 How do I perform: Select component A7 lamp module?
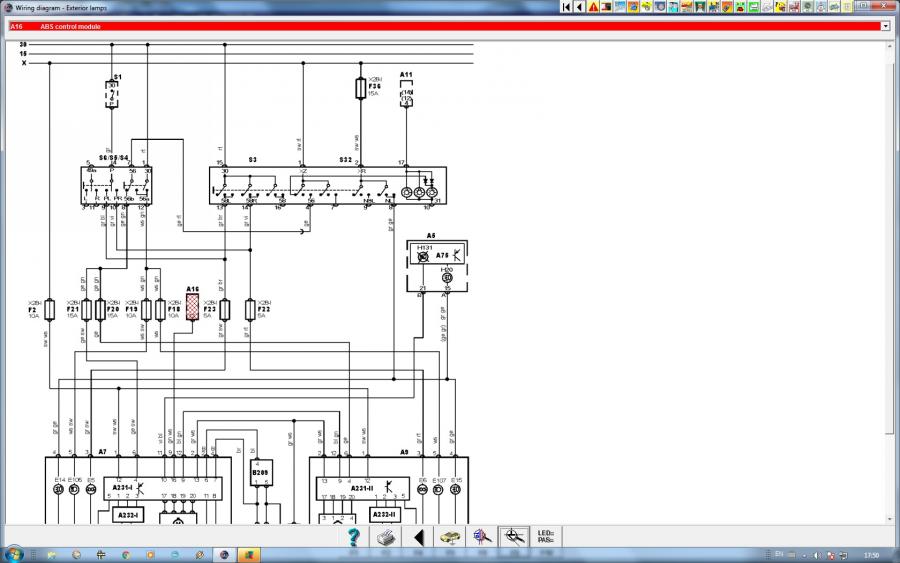[102, 453]
